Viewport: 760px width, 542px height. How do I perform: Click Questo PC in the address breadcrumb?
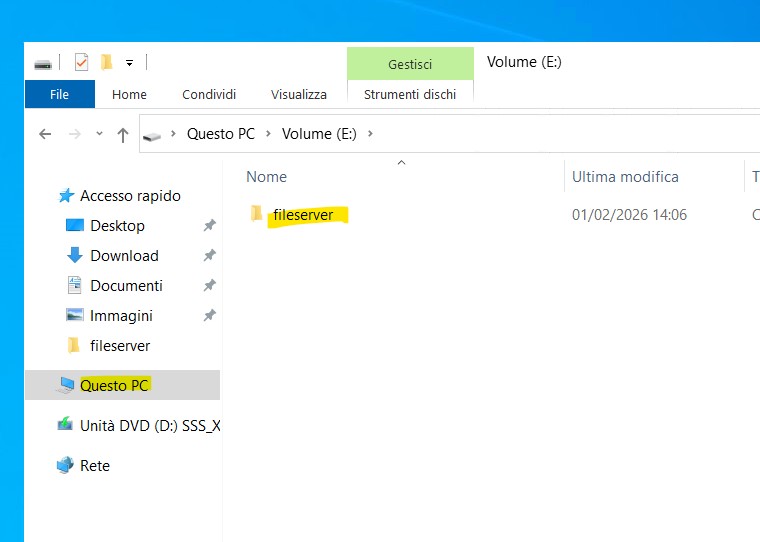click(220, 134)
